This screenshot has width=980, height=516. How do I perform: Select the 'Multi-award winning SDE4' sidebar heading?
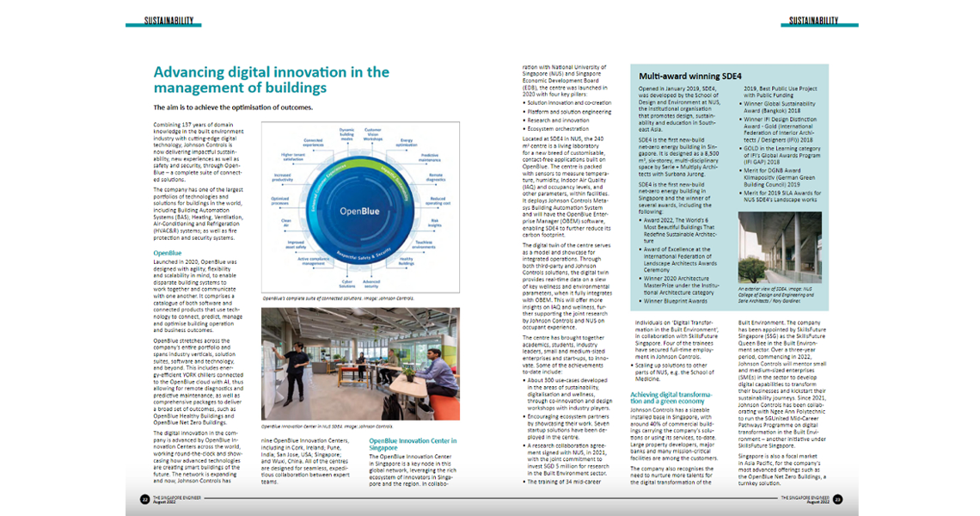click(x=689, y=77)
